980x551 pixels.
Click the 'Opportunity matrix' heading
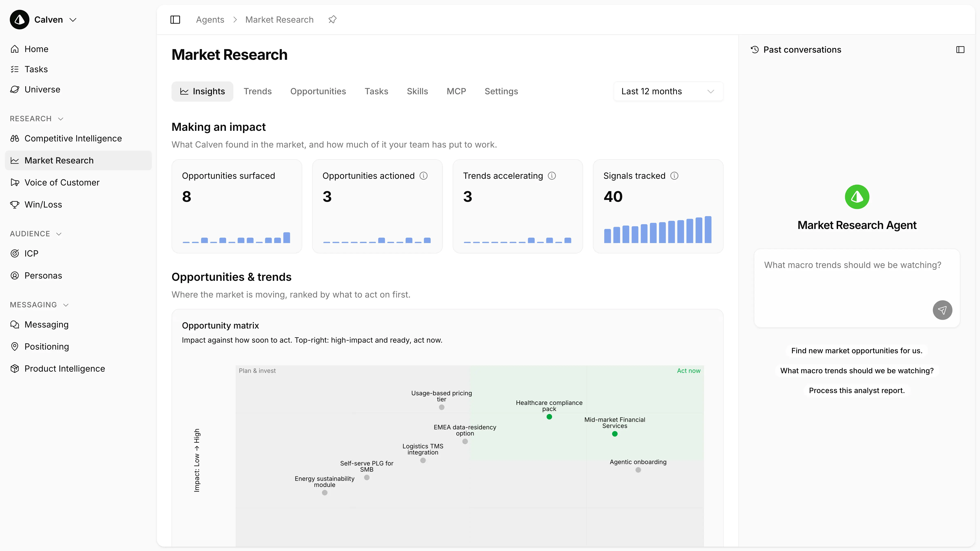click(x=220, y=325)
